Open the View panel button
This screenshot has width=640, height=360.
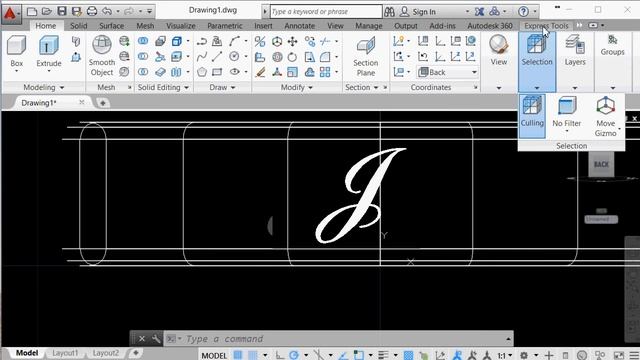click(x=498, y=61)
